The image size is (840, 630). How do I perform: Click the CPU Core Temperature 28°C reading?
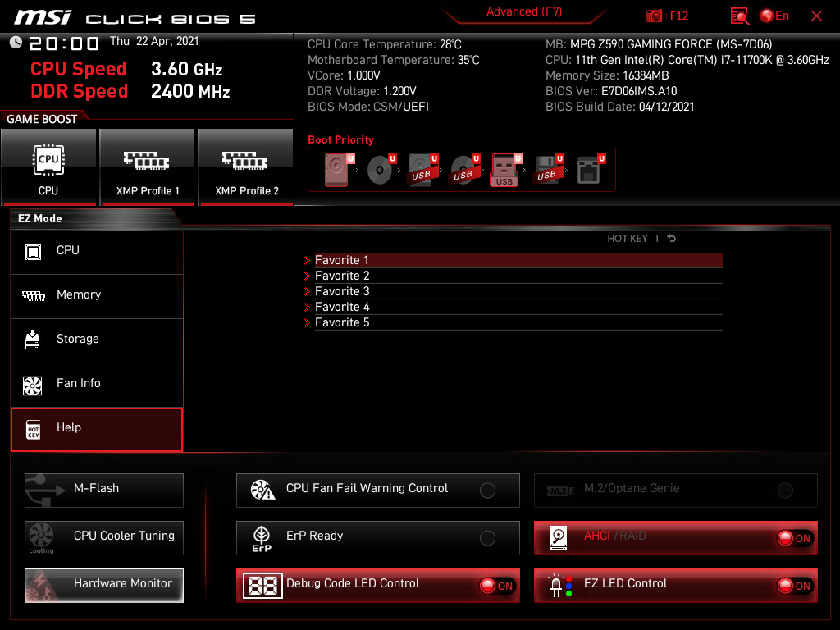pyautogui.click(x=385, y=44)
